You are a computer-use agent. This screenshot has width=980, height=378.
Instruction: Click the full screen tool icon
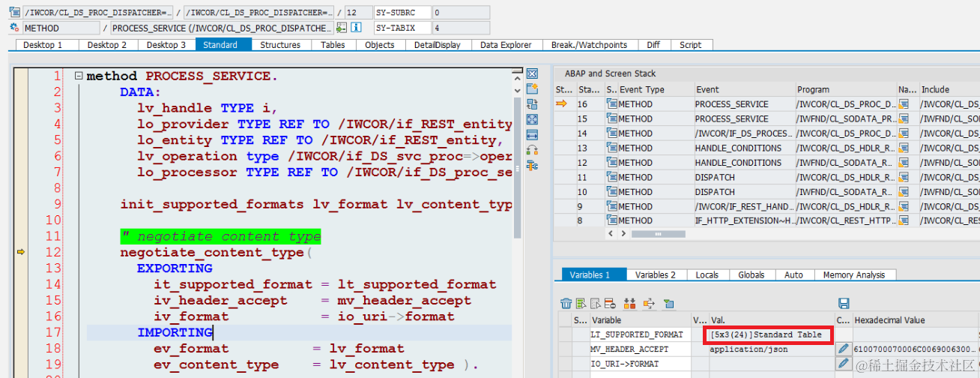click(x=533, y=120)
